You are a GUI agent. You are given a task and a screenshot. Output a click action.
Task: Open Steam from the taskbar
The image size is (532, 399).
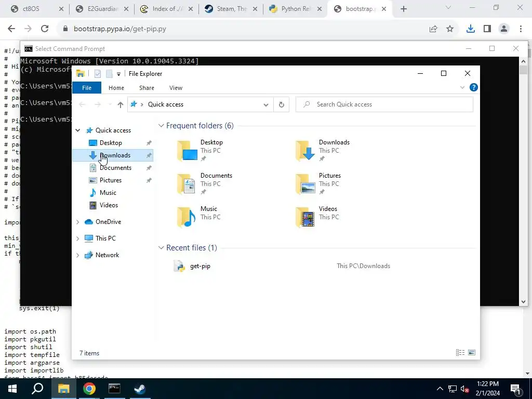(x=140, y=389)
